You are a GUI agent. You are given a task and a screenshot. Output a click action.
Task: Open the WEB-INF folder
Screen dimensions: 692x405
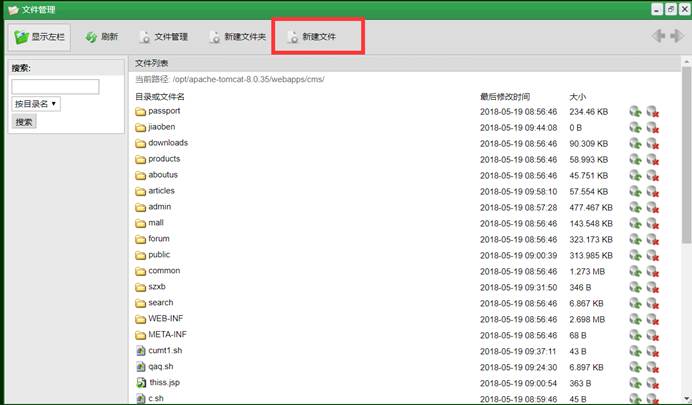(x=165, y=319)
